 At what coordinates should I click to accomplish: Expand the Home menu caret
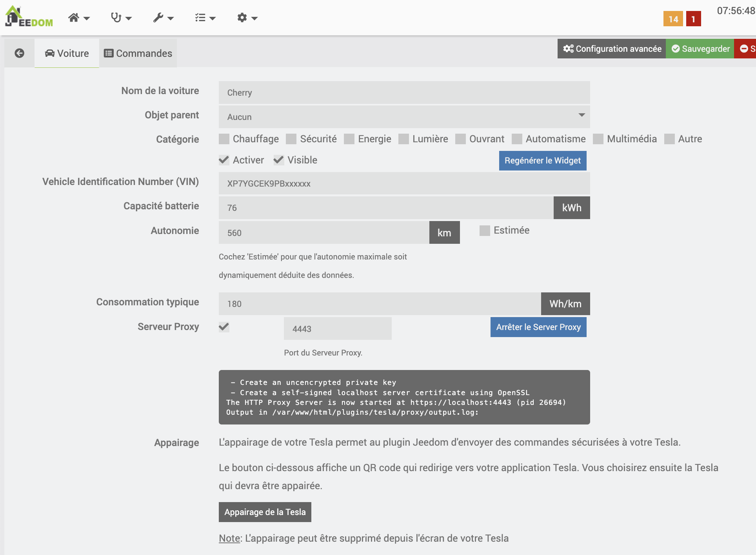[x=87, y=18]
